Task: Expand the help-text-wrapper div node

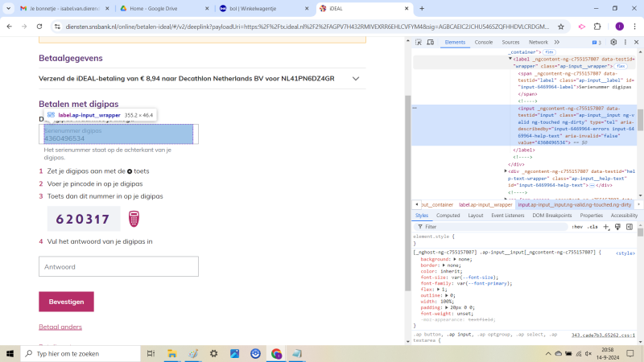Action: click(x=506, y=171)
